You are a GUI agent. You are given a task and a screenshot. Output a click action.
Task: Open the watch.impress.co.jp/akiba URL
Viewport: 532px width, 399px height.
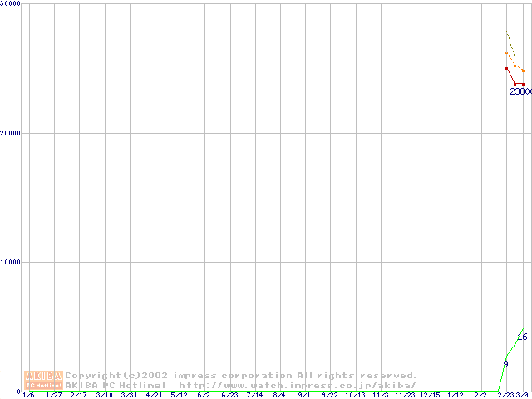pos(298,386)
